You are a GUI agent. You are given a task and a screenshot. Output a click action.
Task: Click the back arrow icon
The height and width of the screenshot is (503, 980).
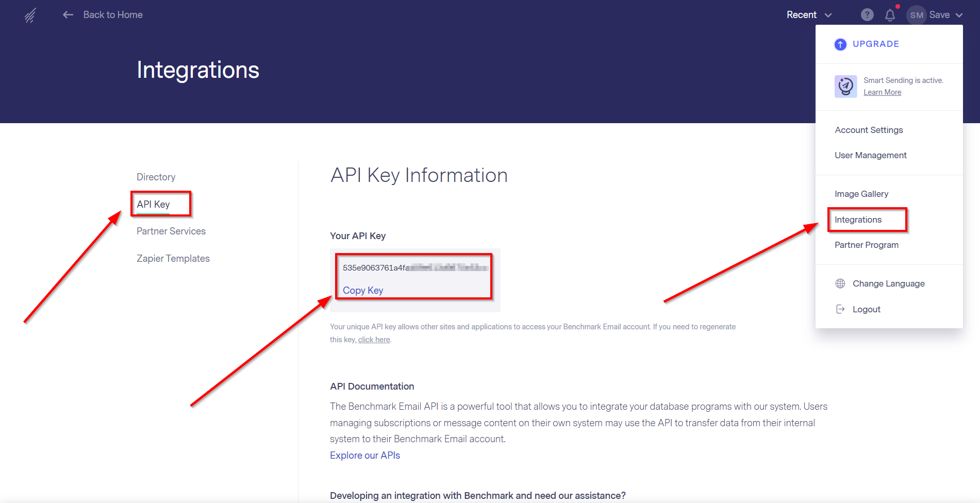68,15
